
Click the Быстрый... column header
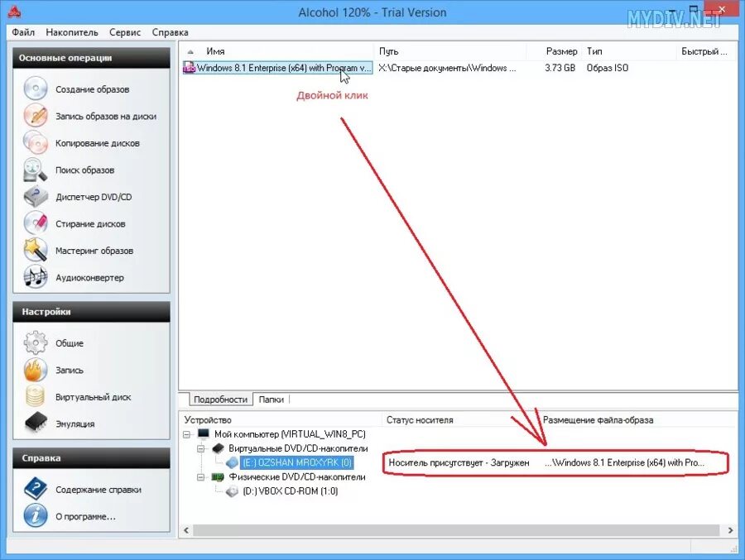tap(707, 51)
